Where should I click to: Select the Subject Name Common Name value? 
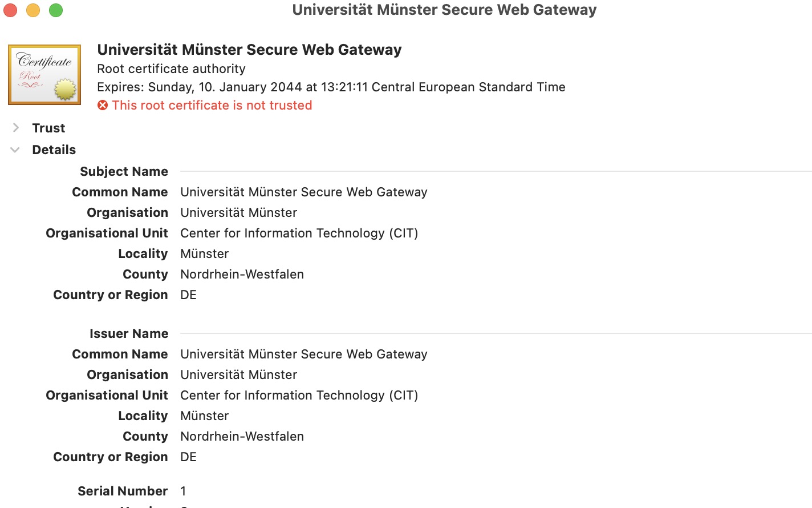pyautogui.click(x=303, y=192)
